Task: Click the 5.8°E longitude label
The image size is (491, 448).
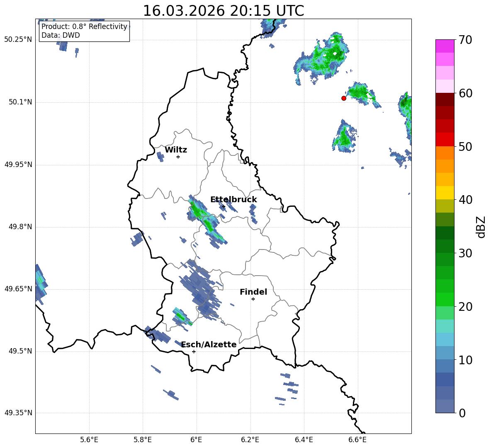Action: tap(143, 440)
